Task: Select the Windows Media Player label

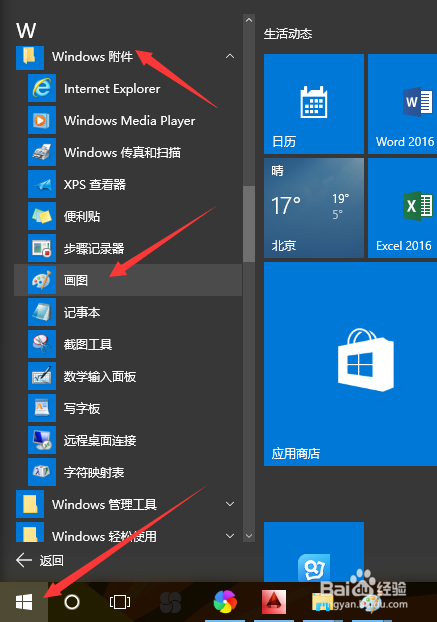Action: pos(129,121)
